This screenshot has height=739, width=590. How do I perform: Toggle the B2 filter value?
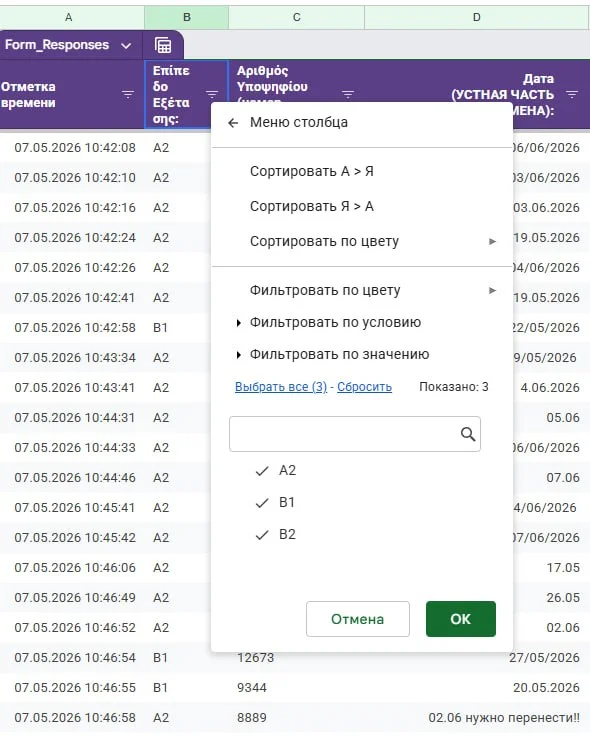point(275,534)
